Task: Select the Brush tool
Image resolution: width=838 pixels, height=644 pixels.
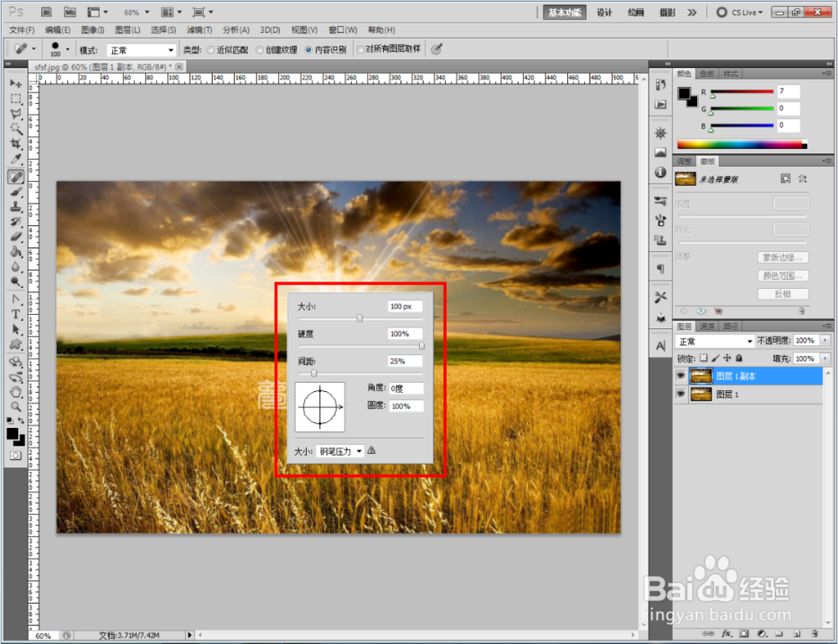Action: click(x=16, y=192)
